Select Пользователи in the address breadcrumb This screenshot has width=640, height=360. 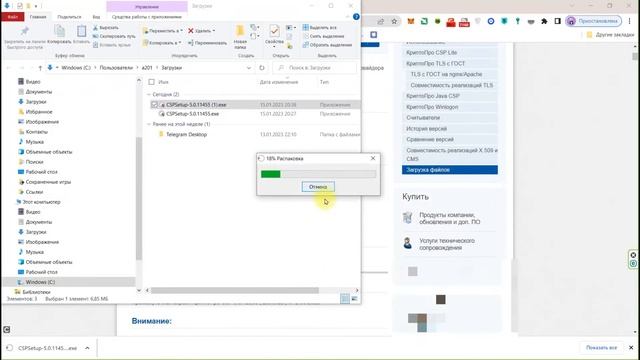[116, 68]
